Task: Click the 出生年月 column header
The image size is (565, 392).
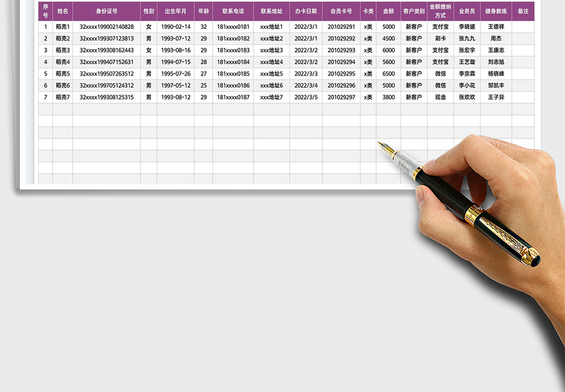Action: pyautogui.click(x=175, y=11)
